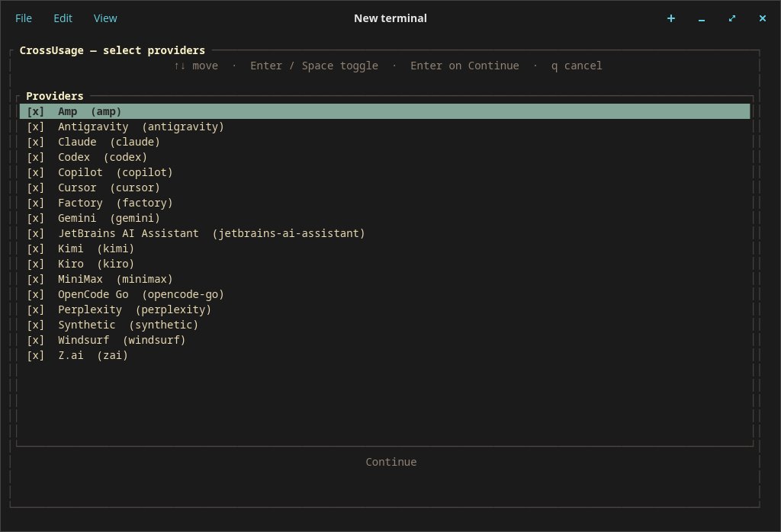
Task: Toggle the Codex provider checkbox
Action: 35,157
